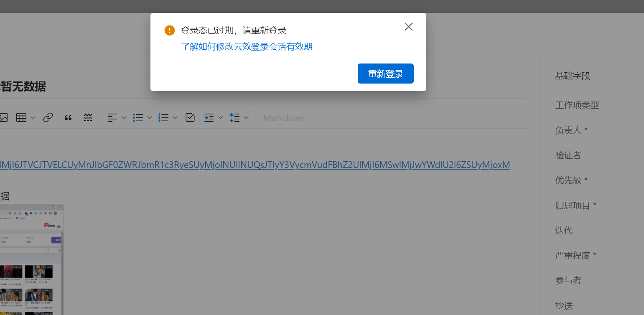Screen dimensions: 644x315
Task: Toggle numbered list formatting
Action: point(163,117)
